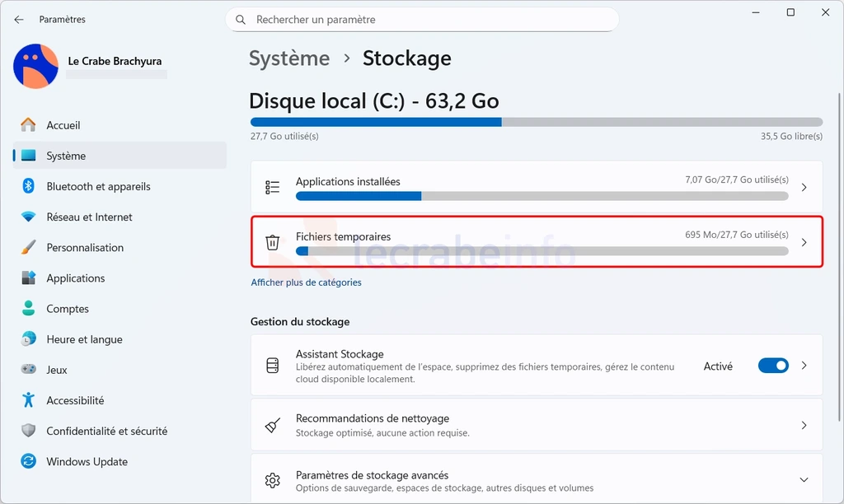Click the 35,5 Go libre(s) text
Viewport: 844px width, 504px height.
pos(791,137)
